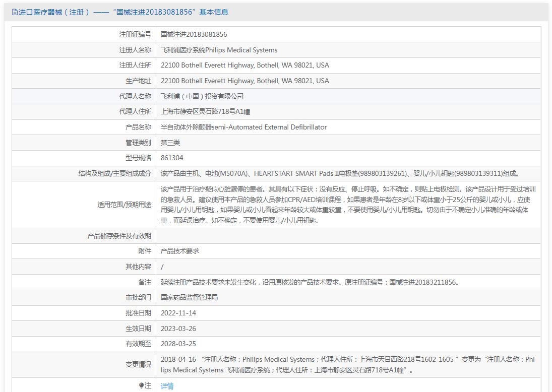Click the 注册证编号 label cell
552x392 pixels.
[135, 34]
